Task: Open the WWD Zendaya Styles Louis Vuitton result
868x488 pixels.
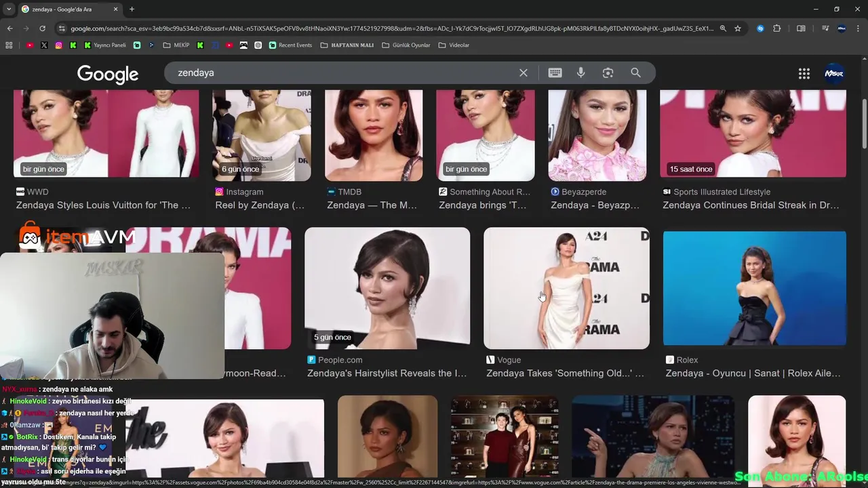Action: pyautogui.click(x=103, y=205)
